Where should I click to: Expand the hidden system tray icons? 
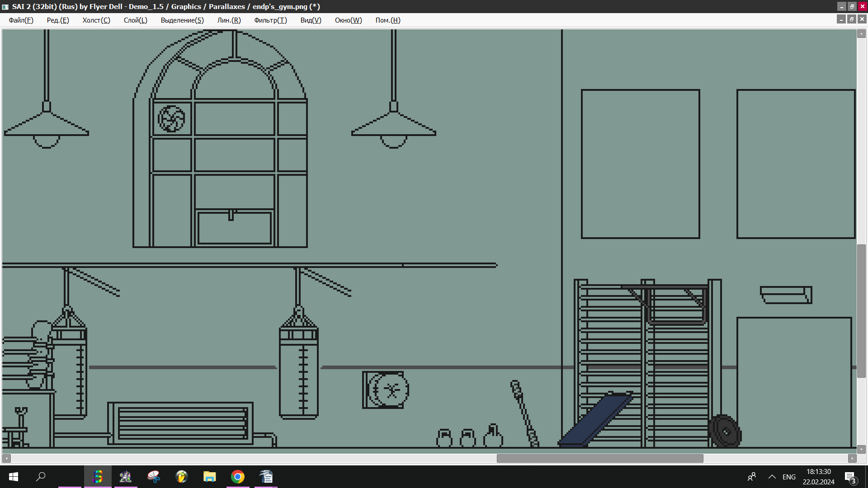coord(772,477)
